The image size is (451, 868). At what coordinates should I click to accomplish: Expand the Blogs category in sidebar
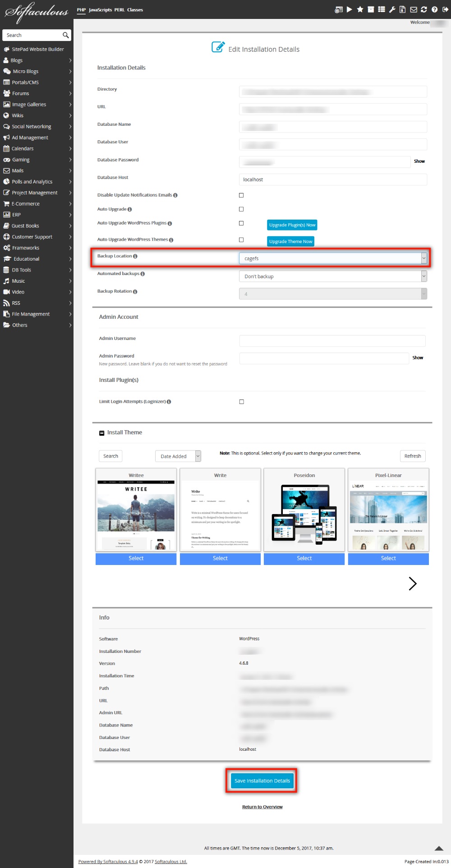click(x=37, y=60)
